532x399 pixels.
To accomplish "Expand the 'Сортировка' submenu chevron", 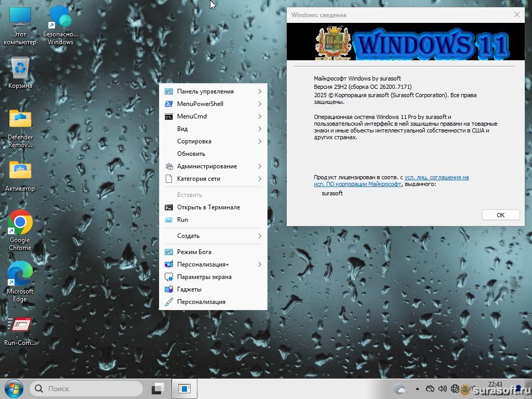I will pyautogui.click(x=260, y=141).
